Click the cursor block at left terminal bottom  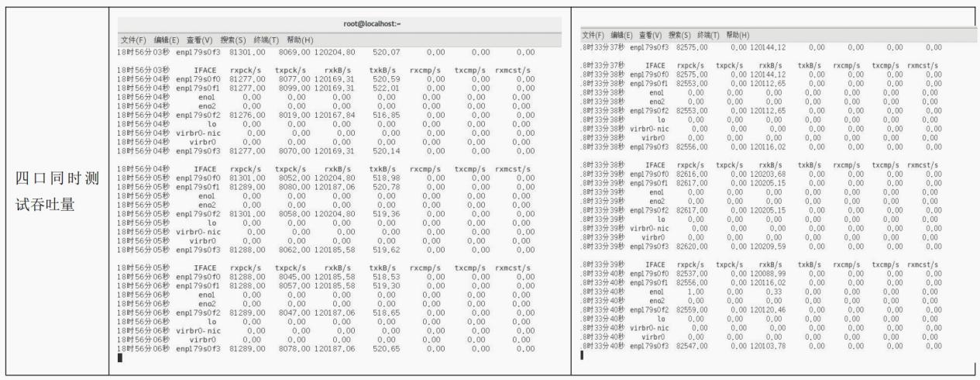point(120,358)
